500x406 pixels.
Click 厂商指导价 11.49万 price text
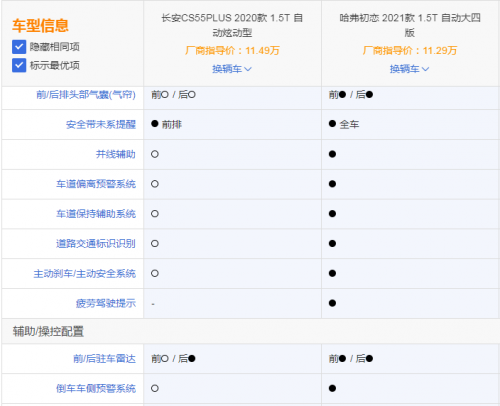pyautogui.click(x=232, y=51)
